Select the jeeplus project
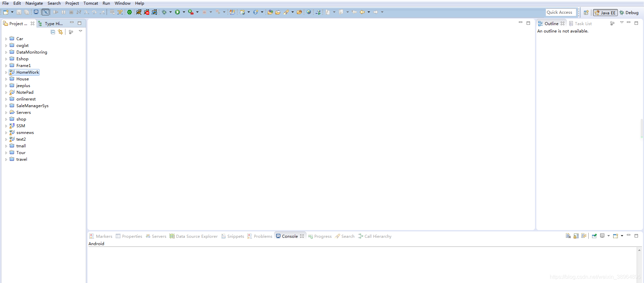 [x=23, y=86]
